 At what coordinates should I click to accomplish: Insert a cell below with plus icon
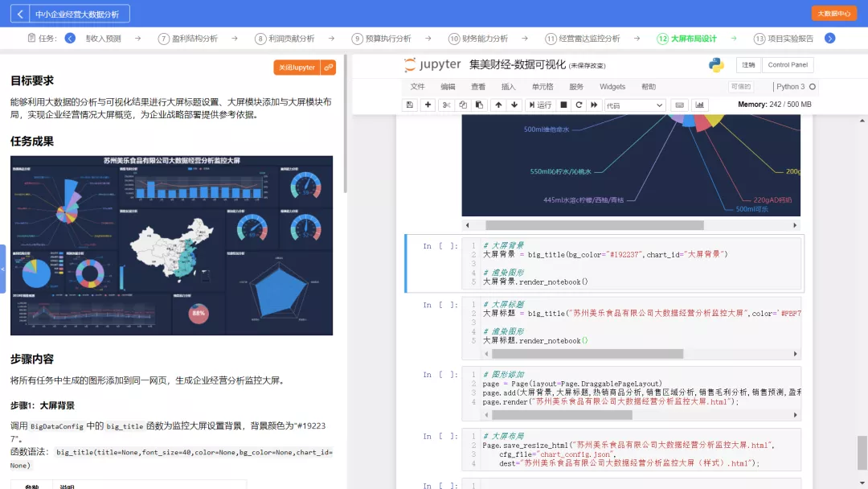coord(428,105)
